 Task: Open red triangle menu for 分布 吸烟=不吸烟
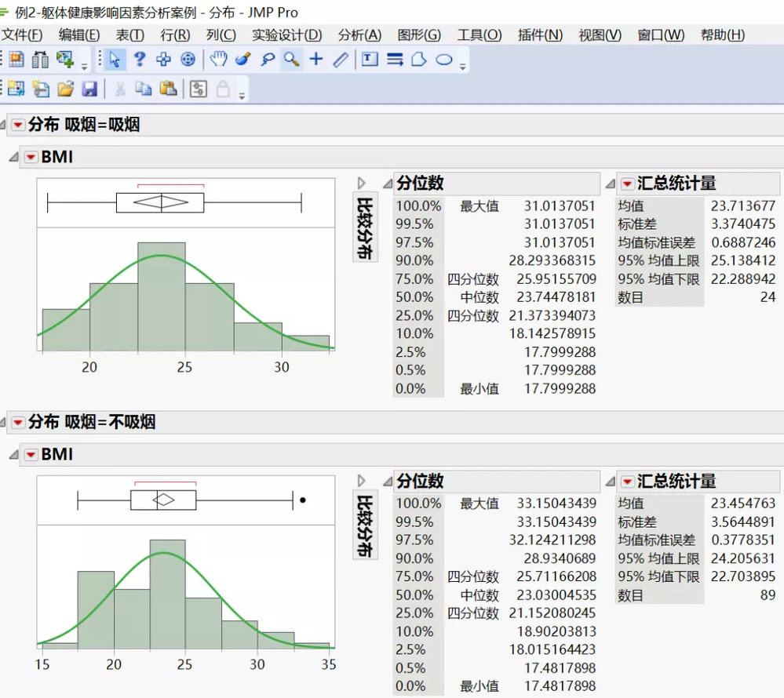click(x=18, y=423)
